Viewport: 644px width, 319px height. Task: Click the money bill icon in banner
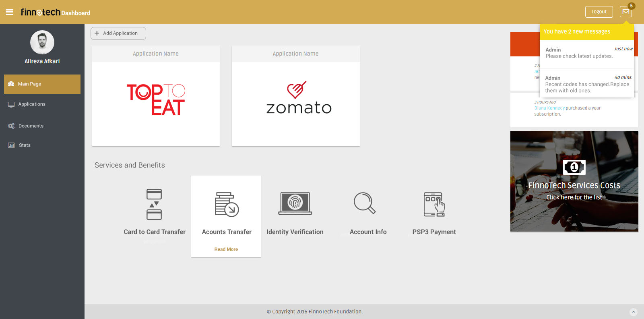(574, 167)
